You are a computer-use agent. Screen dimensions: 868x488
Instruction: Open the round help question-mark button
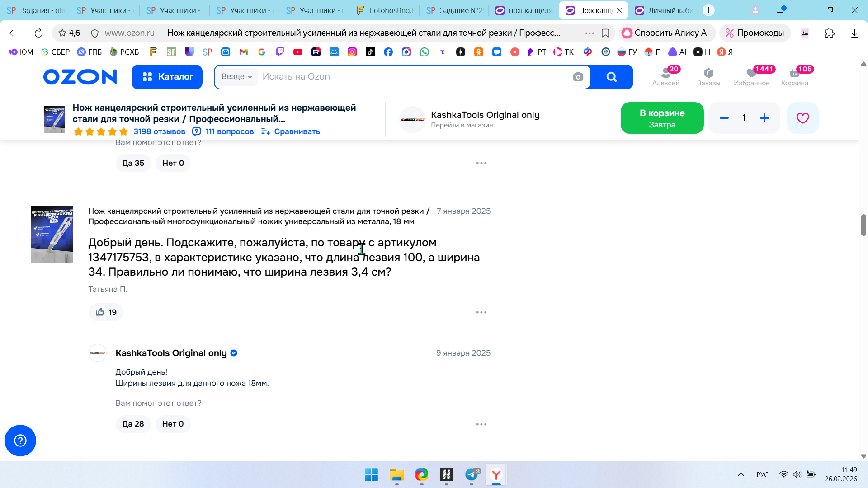point(20,441)
